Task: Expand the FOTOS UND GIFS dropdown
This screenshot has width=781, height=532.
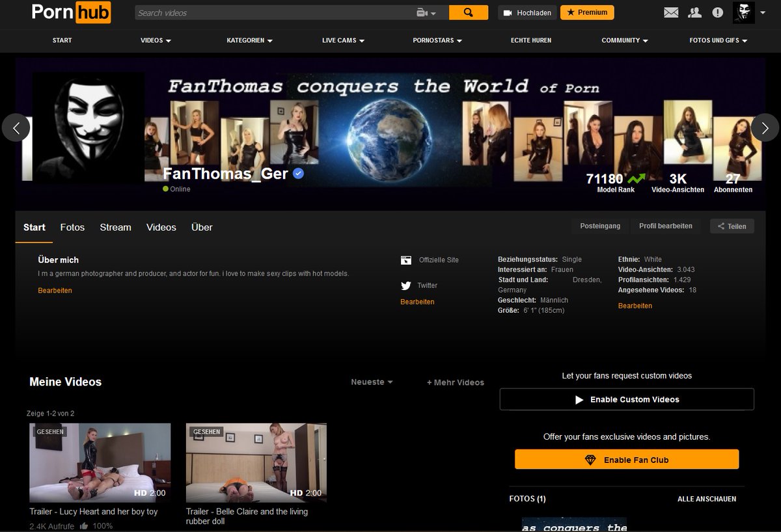Action: pos(719,40)
